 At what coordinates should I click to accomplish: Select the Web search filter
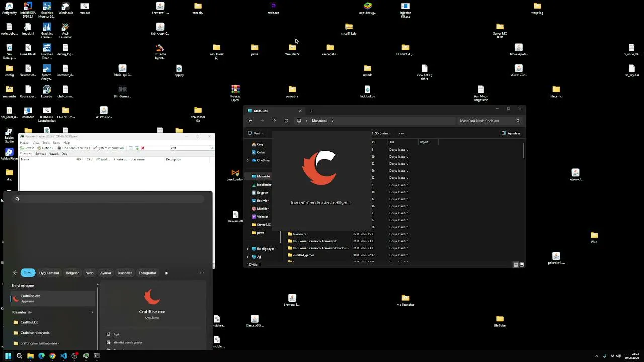[x=90, y=273]
